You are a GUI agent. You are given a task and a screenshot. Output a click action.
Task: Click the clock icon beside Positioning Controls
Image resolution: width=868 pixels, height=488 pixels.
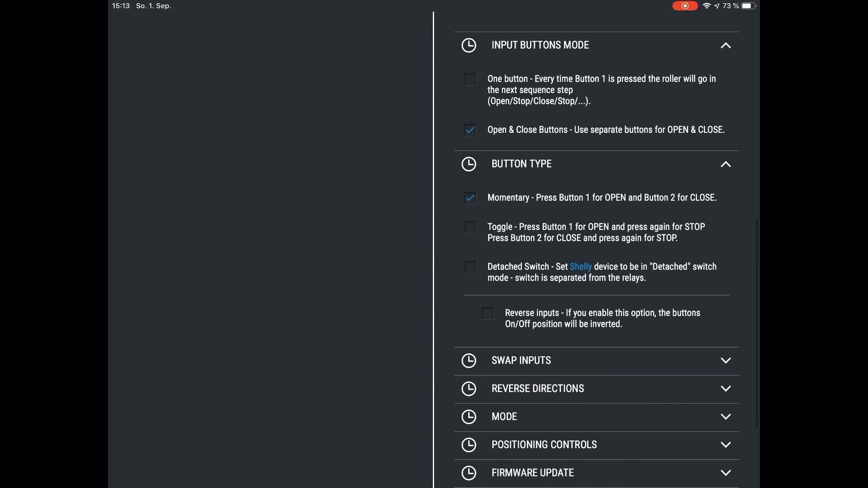(x=469, y=445)
